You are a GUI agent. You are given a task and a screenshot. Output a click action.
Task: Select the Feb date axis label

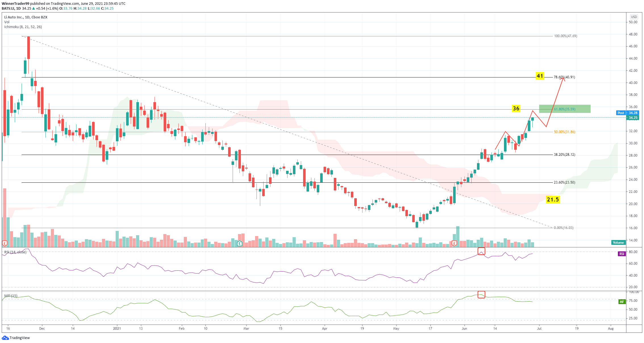tap(182, 329)
